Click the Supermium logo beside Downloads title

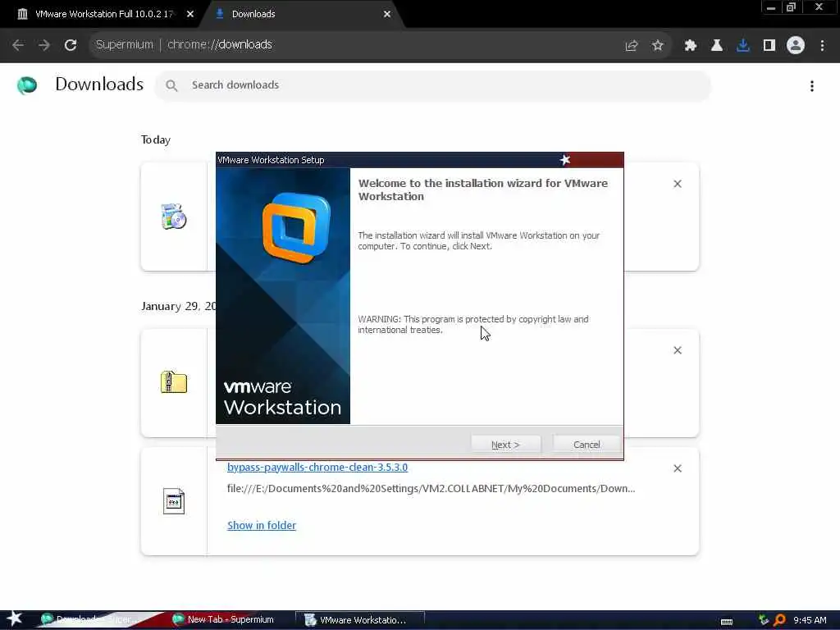27,84
